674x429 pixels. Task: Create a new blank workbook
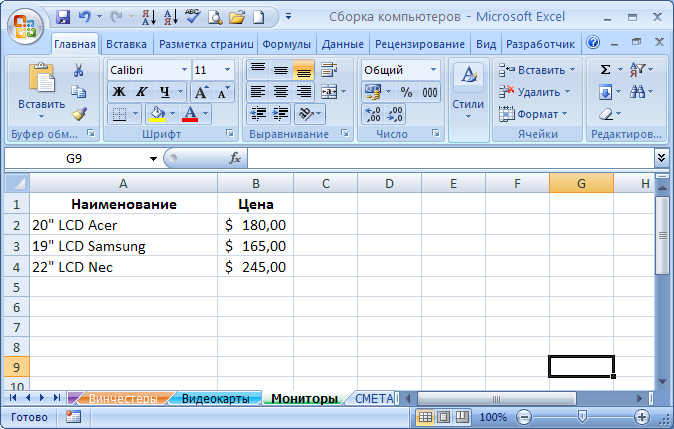click(258, 17)
